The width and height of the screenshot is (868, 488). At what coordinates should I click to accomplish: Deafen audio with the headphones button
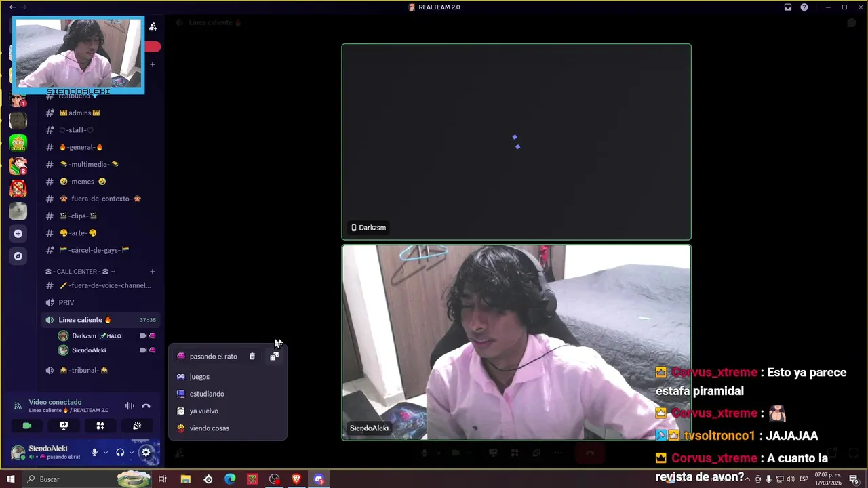(x=120, y=453)
